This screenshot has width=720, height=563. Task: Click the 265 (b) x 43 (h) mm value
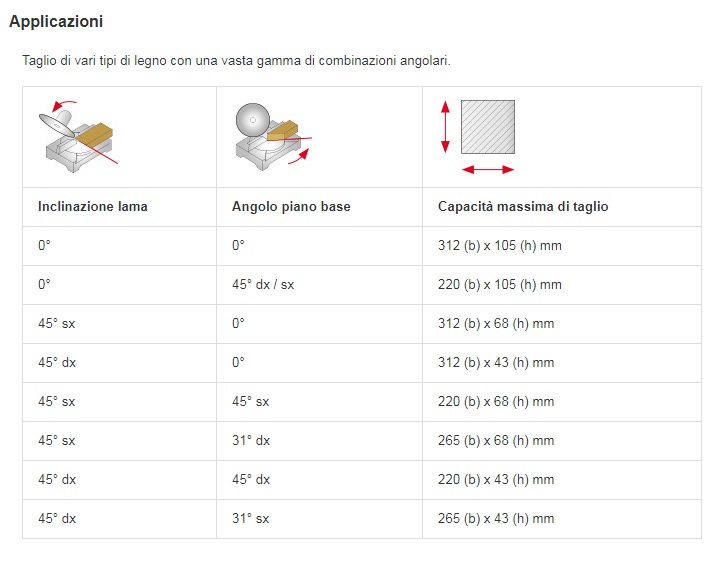[x=496, y=519]
